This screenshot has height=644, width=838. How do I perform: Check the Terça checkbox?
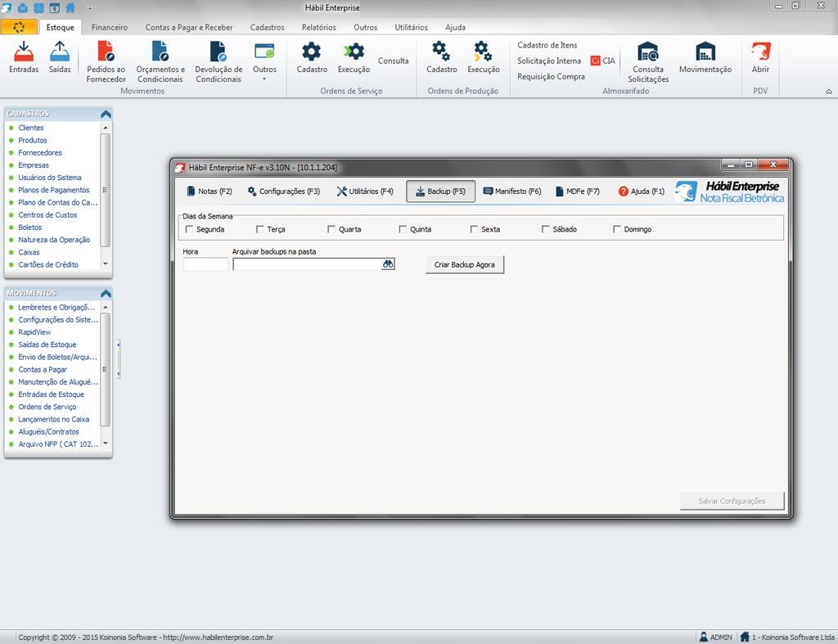[259, 229]
